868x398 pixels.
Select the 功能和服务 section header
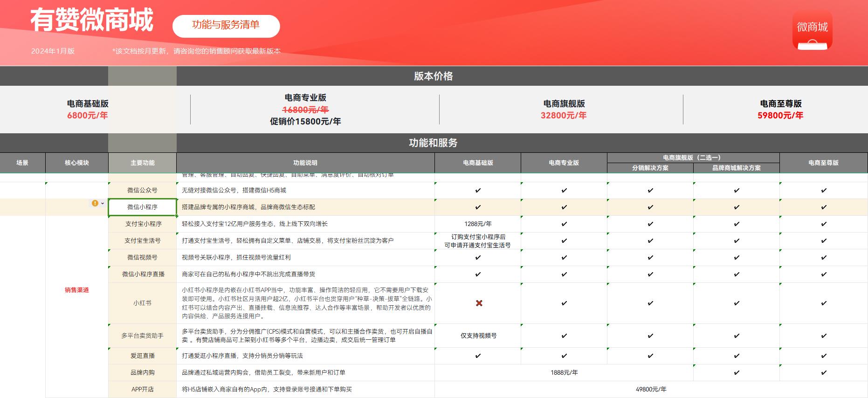click(434, 143)
